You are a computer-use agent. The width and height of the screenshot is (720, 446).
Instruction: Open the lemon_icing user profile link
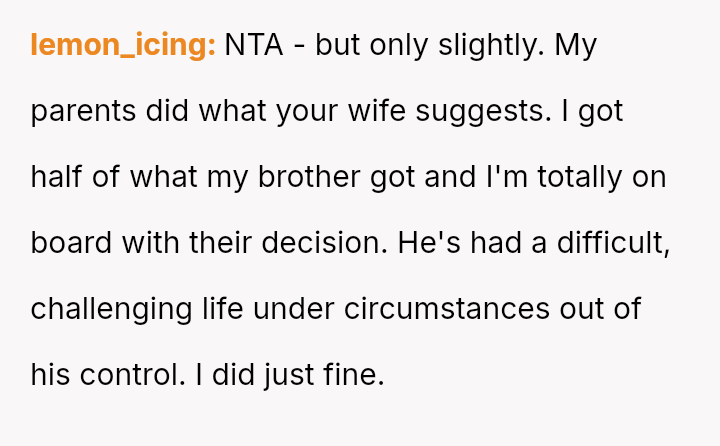(x=123, y=45)
